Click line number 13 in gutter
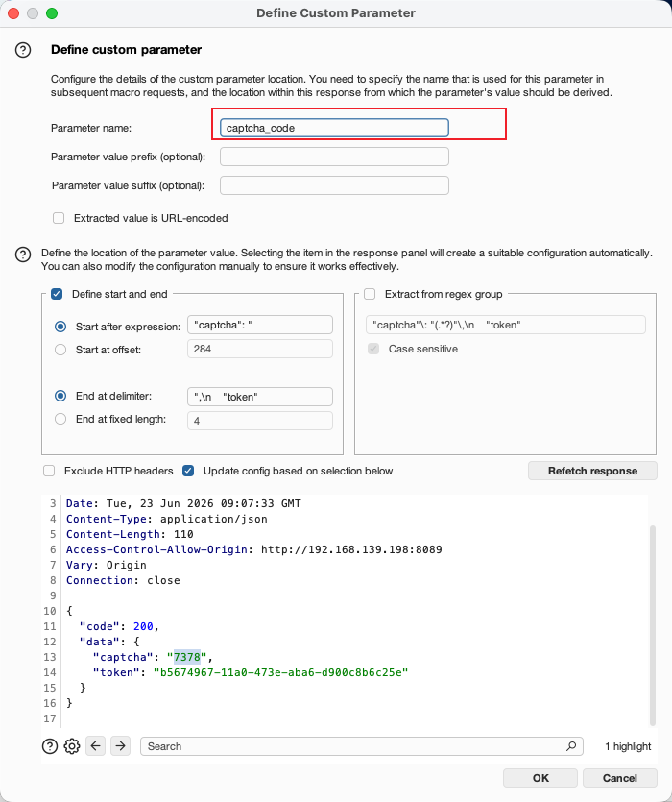This screenshot has width=672, height=802. [x=50, y=657]
